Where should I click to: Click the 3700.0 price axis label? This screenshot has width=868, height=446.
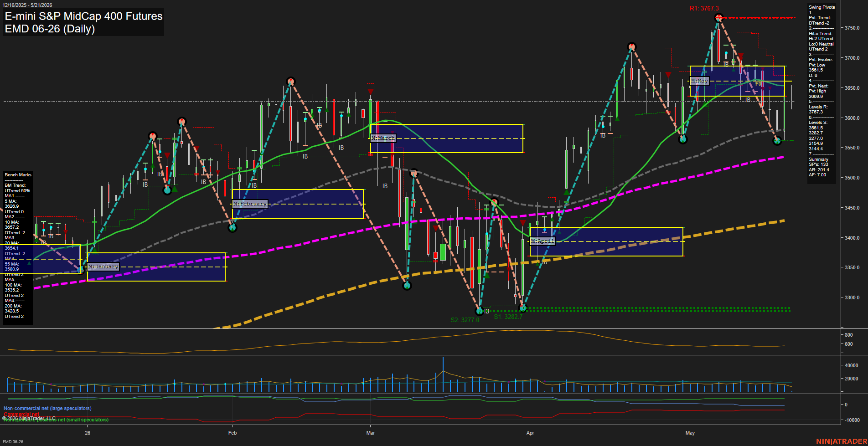click(x=852, y=58)
